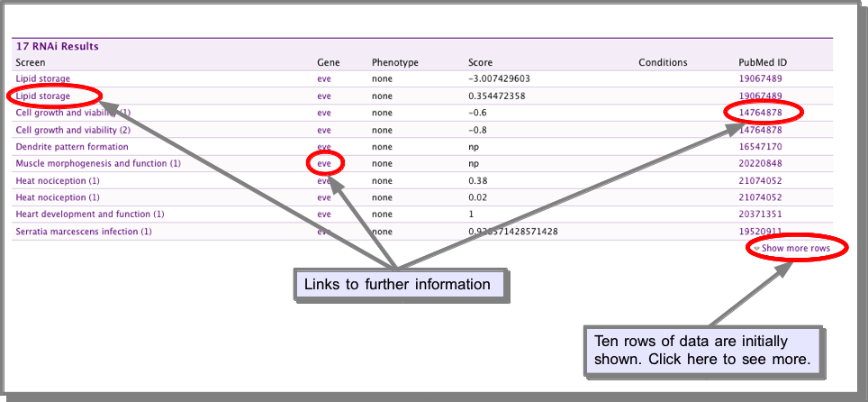
Task: Open Dendrite pattern formation screen link
Action: [72, 147]
